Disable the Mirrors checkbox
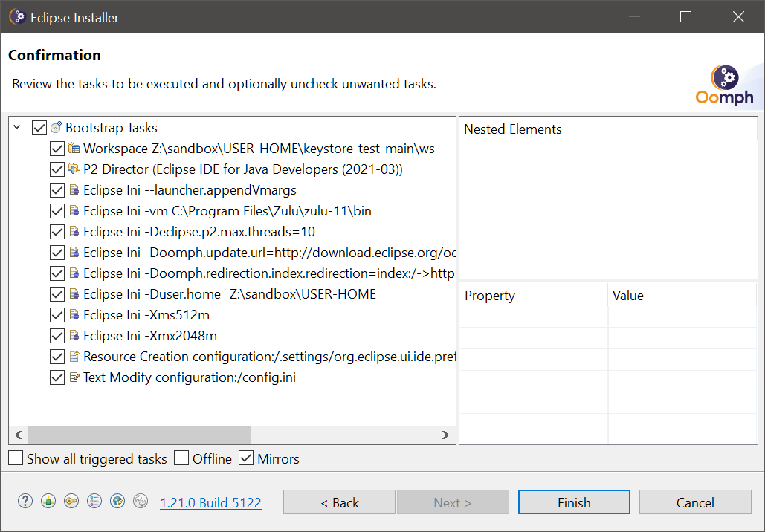The image size is (765, 532). coord(246,458)
